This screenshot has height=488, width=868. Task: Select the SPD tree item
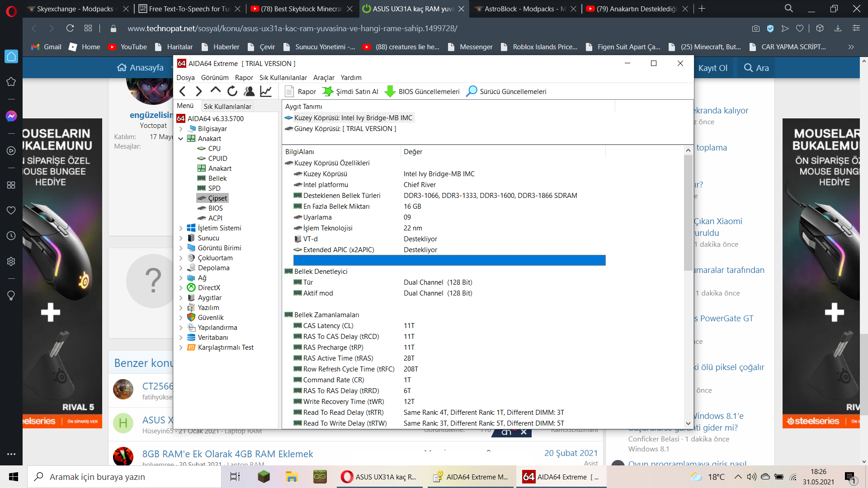click(x=214, y=188)
